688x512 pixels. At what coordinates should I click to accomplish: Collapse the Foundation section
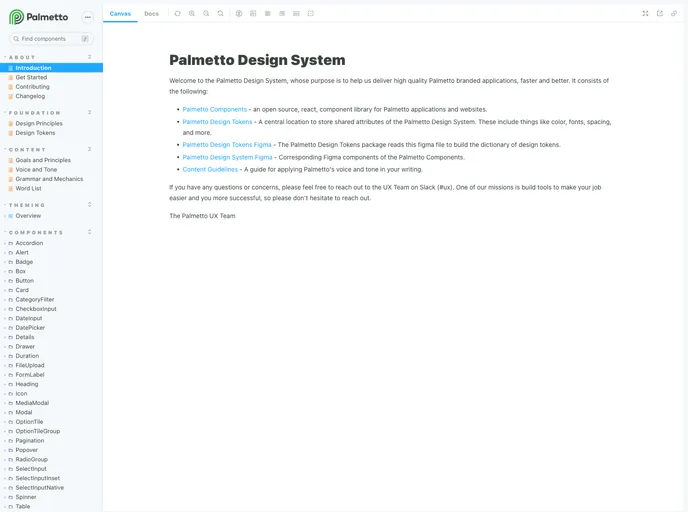tap(90, 113)
